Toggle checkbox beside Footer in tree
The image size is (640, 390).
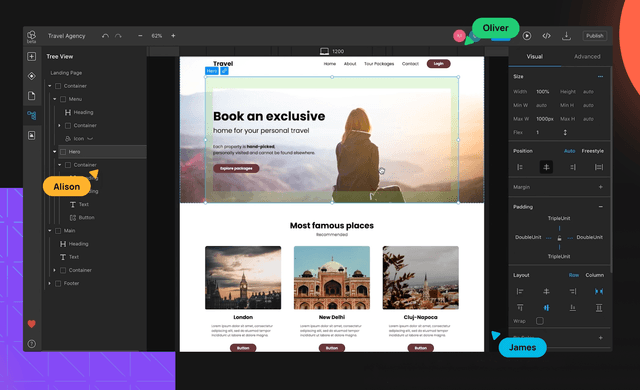pos(58,283)
